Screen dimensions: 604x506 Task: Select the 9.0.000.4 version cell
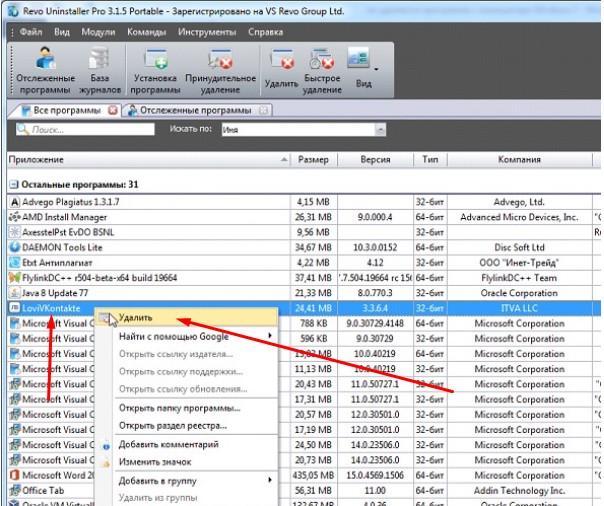tap(375, 217)
